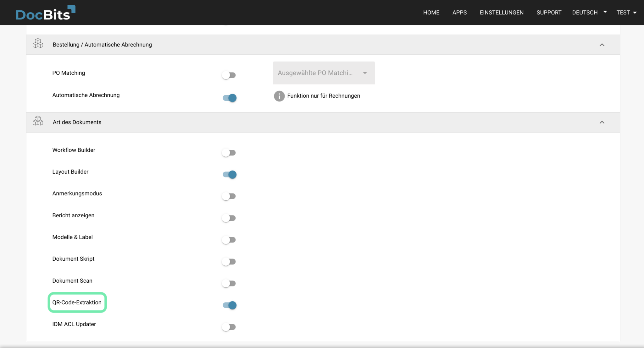Screen dimensions: 644x348
Task: Click the Bestellung section cubes icon
Action: [x=38, y=44]
